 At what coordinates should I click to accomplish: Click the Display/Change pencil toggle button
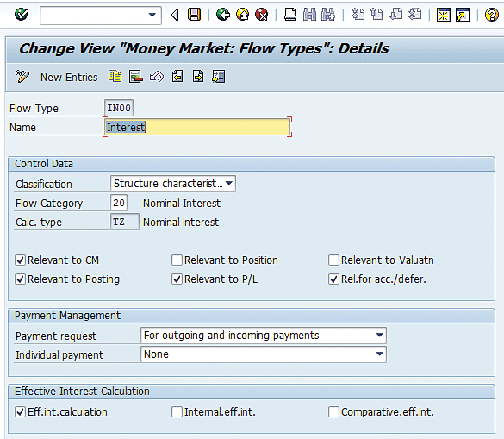pyautogui.click(x=22, y=77)
